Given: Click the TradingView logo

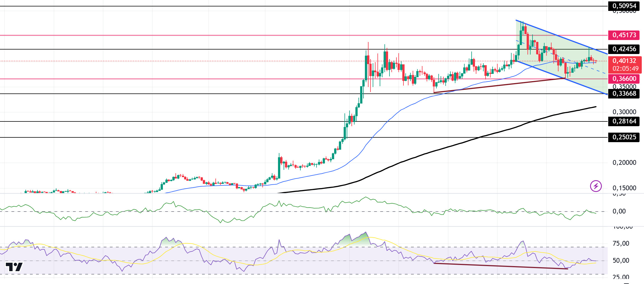Looking at the screenshot, I should pos(14,267).
